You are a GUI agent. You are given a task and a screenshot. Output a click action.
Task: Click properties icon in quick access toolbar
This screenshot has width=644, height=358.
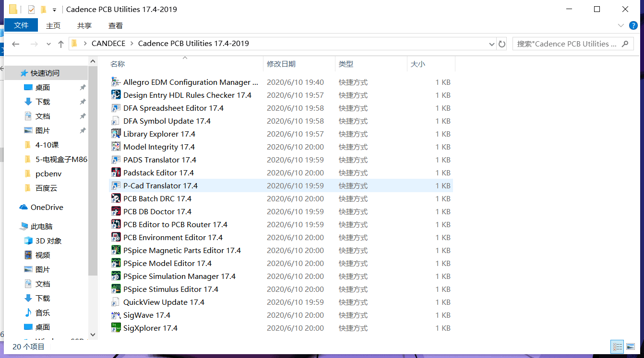point(32,10)
